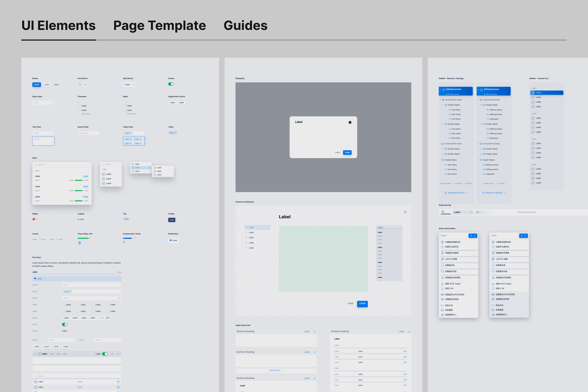
Task: Click the Search Field input box
Action: pyautogui.click(x=89, y=133)
